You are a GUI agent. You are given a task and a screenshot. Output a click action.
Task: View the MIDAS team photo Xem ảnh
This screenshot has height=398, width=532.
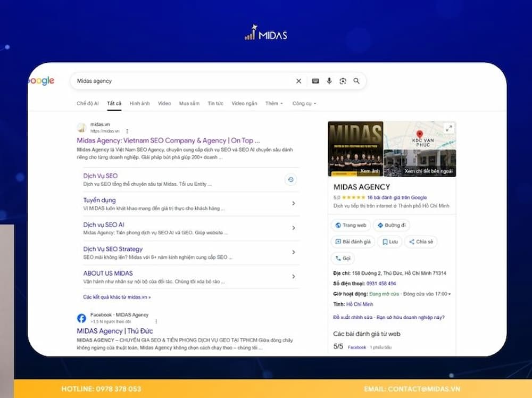pyautogui.click(x=355, y=149)
